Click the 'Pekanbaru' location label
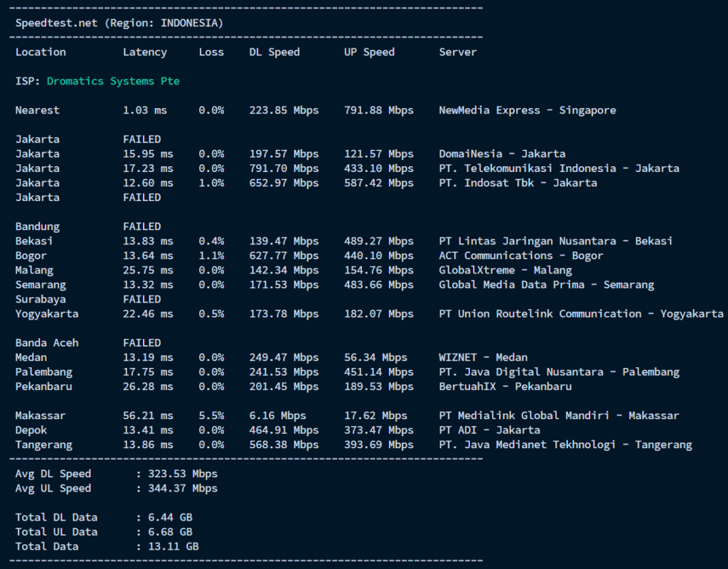This screenshot has height=569, width=728. [x=43, y=386]
